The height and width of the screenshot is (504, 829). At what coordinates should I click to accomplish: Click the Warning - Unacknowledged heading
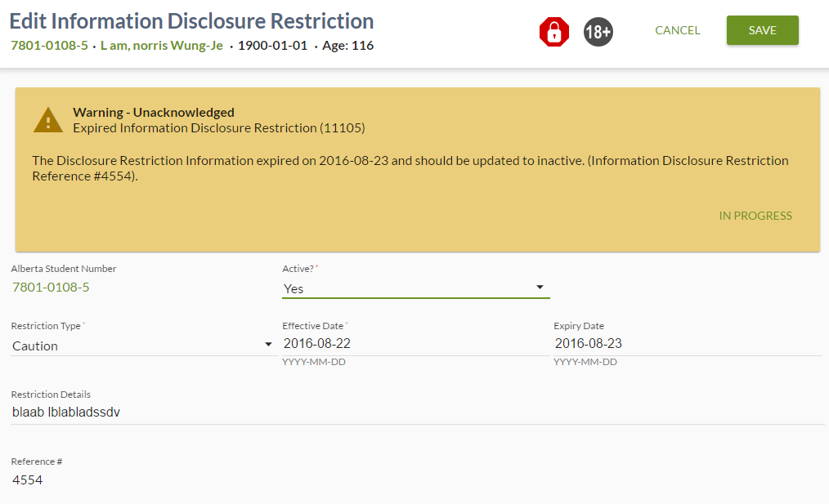pos(154,113)
